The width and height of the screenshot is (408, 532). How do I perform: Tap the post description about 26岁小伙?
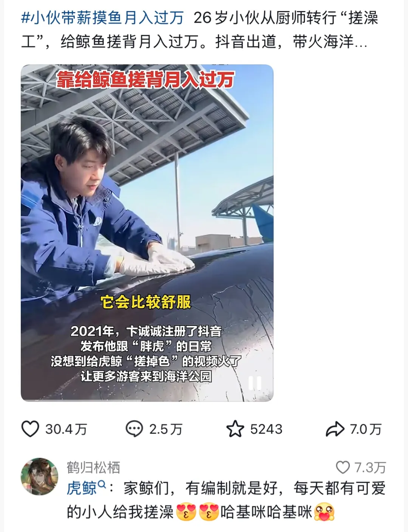tap(200, 30)
